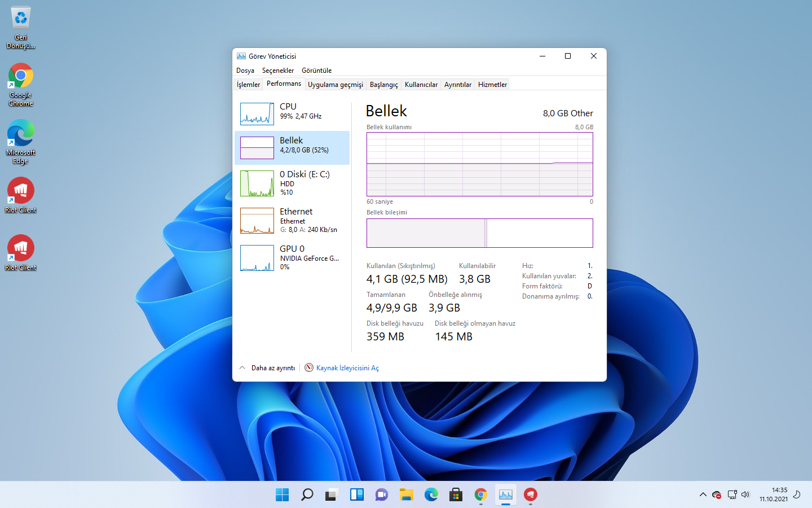This screenshot has width=812, height=508.
Task: Click the Riot Client taskbar icon
Action: point(531,495)
